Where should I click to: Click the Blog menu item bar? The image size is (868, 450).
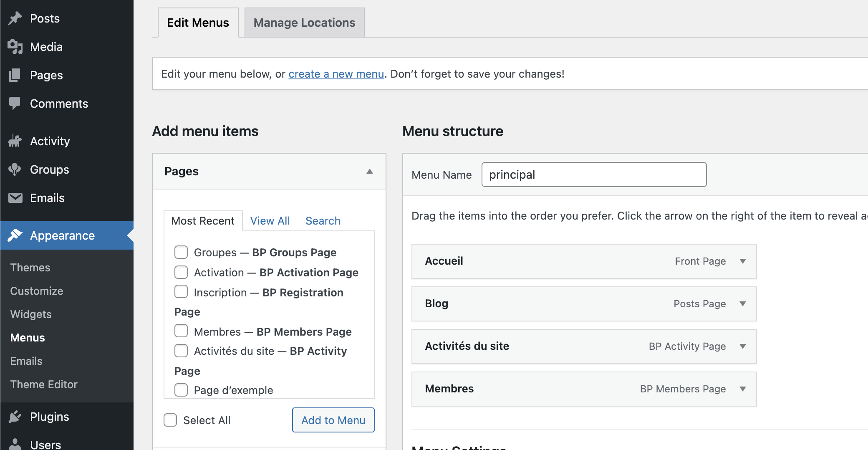(584, 304)
